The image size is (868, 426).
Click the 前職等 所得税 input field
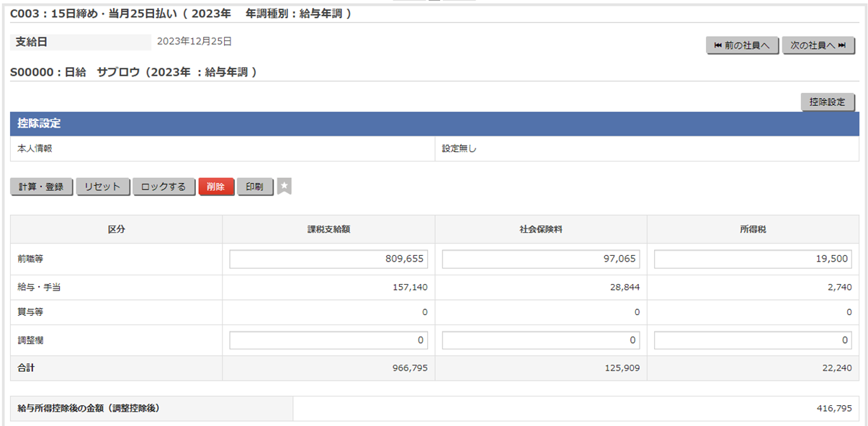(753, 259)
